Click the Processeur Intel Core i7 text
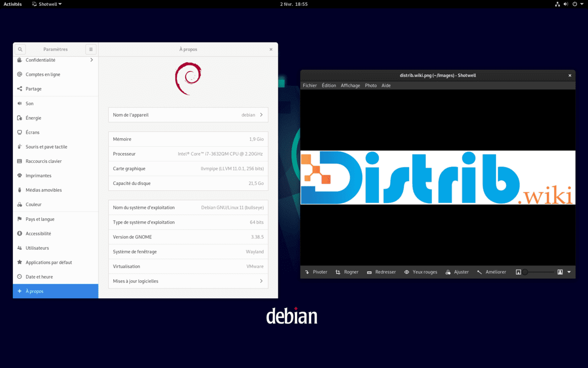This screenshot has width=588, height=368. [220, 154]
